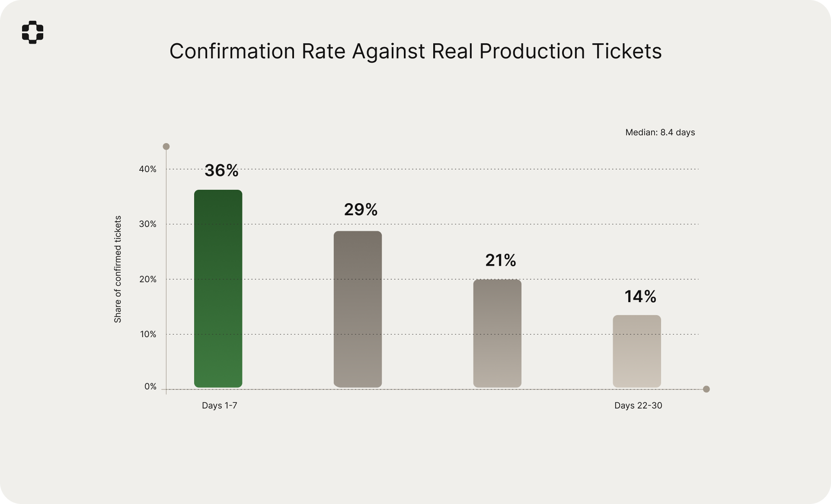Screen dimensions: 831x504
Task: Click the Days 1-7 axis label
Action: pos(219,405)
